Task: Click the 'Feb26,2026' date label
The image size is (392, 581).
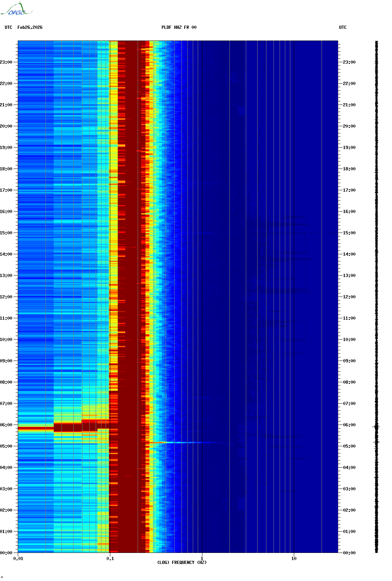Action: pyautogui.click(x=30, y=27)
